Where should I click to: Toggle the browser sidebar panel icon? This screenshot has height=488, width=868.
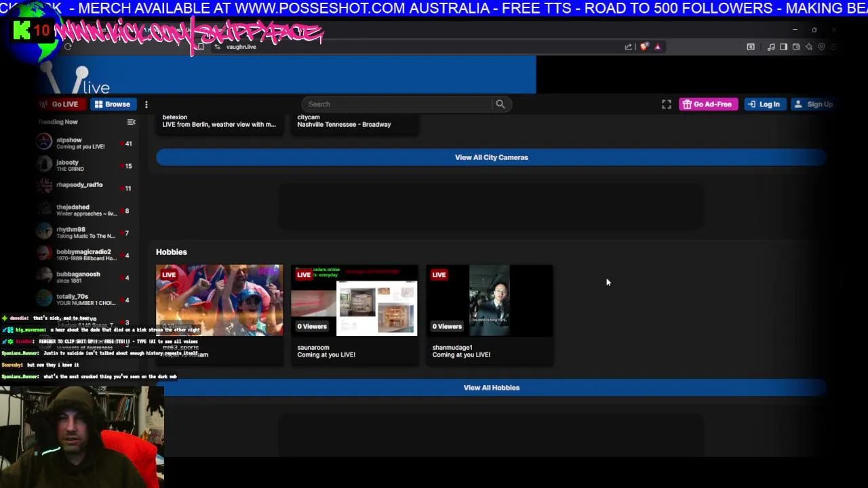(x=783, y=47)
